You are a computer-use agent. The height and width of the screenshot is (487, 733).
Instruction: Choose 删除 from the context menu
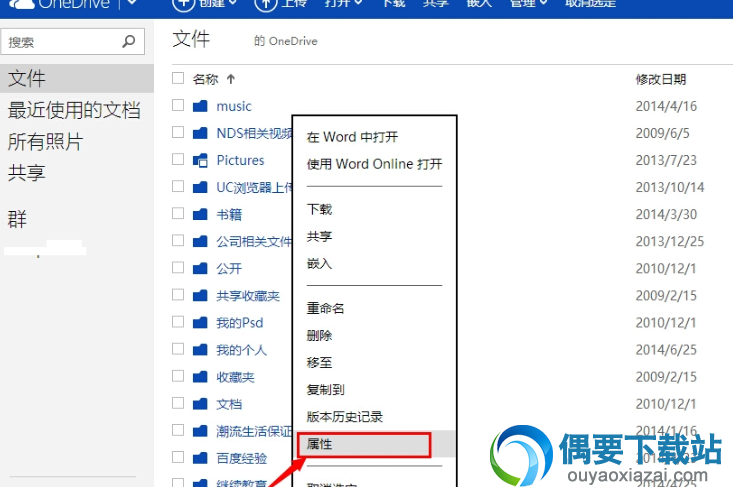pos(319,335)
